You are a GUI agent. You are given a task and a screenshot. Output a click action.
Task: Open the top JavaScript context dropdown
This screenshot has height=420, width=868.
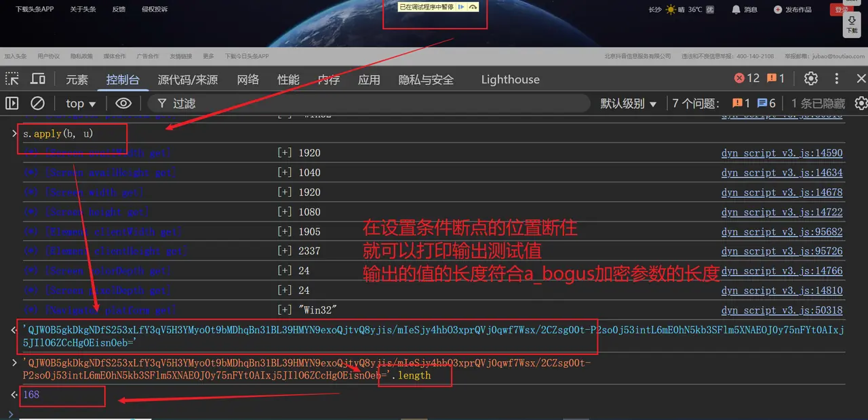point(81,103)
